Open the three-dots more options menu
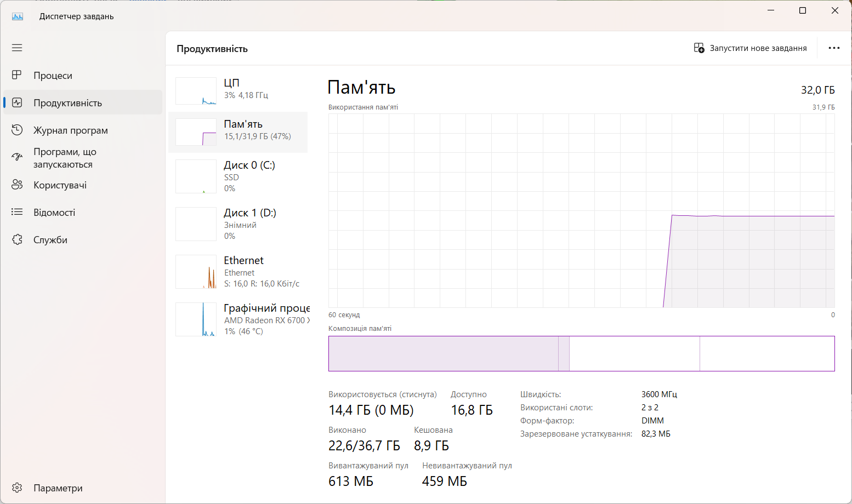Image resolution: width=852 pixels, height=504 pixels. (x=834, y=48)
